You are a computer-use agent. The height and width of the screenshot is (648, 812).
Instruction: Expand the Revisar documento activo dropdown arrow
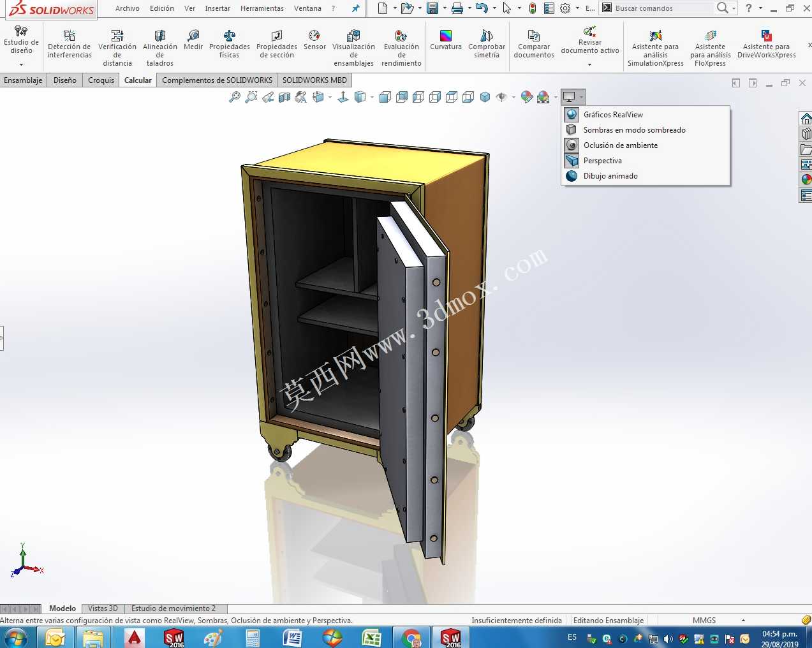589,64
